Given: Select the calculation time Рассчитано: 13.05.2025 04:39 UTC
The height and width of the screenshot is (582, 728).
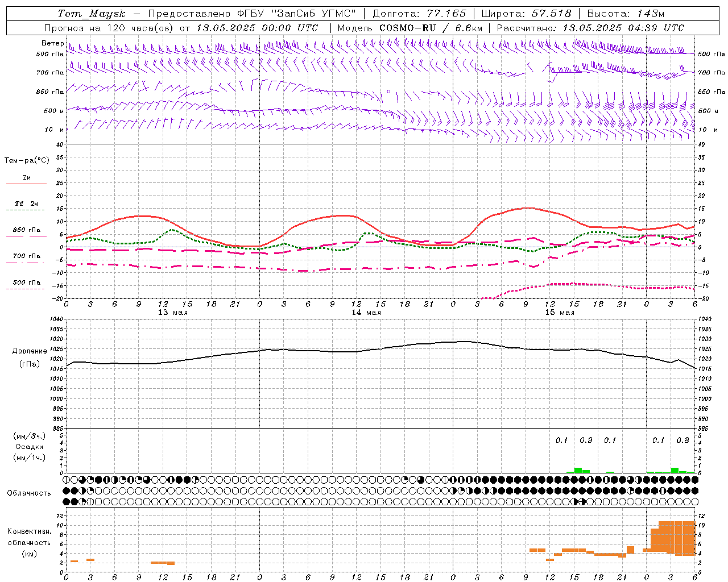Looking at the screenshot, I should pyautogui.click(x=590, y=28).
